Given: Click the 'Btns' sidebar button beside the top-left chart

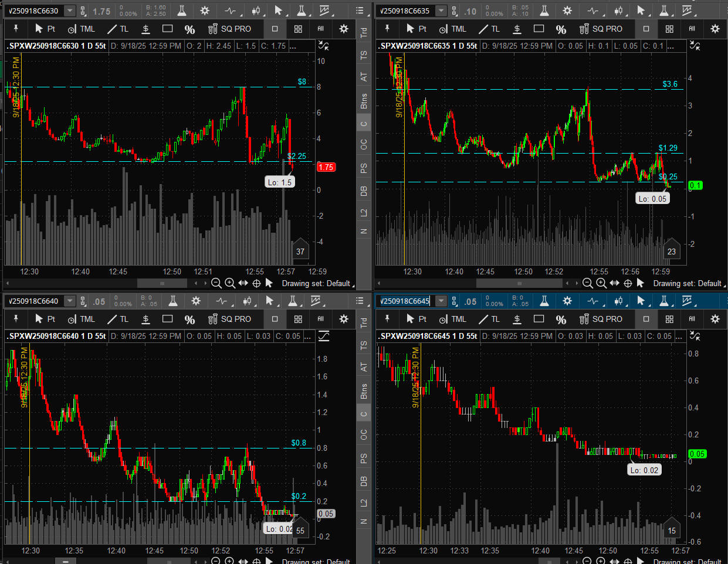Looking at the screenshot, I should 364,101.
